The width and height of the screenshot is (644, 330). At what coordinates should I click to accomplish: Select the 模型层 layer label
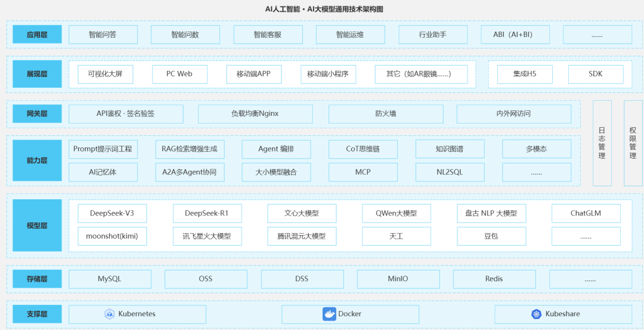(x=37, y=225)
